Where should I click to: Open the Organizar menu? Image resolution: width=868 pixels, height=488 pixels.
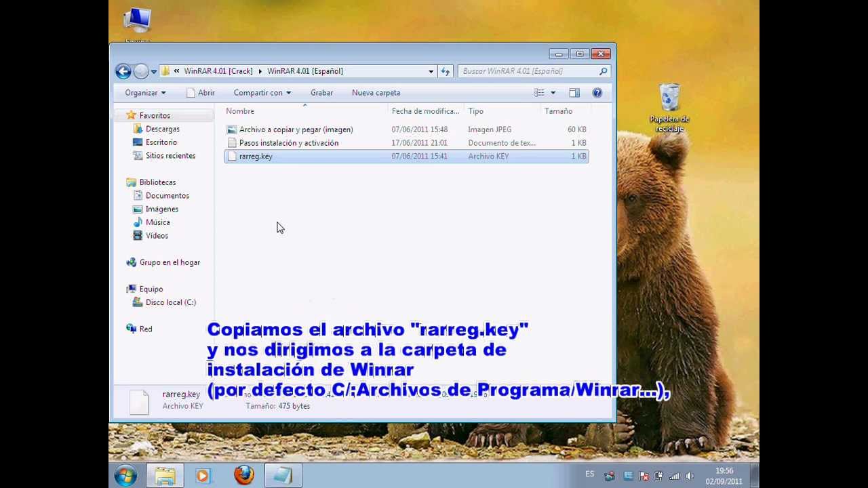coord(145,93)
